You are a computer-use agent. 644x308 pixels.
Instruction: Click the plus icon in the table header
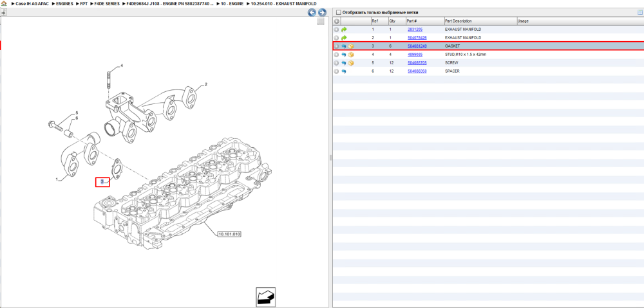point(336,21)
